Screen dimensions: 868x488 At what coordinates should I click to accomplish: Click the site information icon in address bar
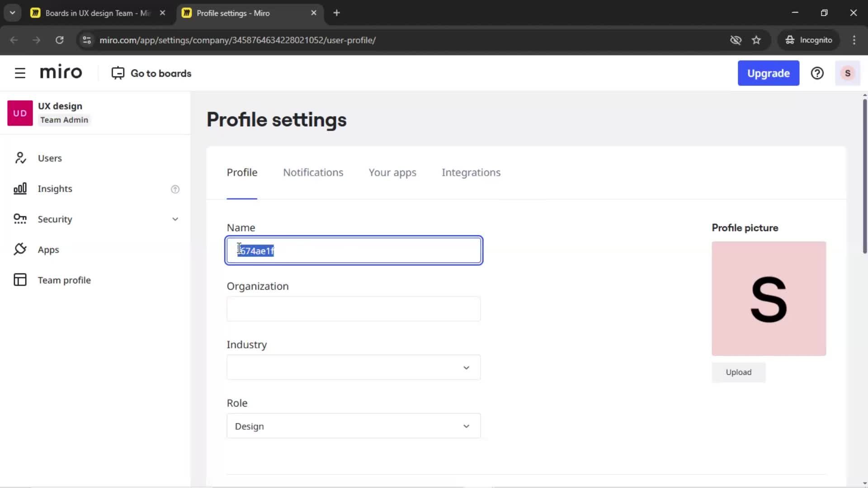pyautogui.click(x=87, y=40)
